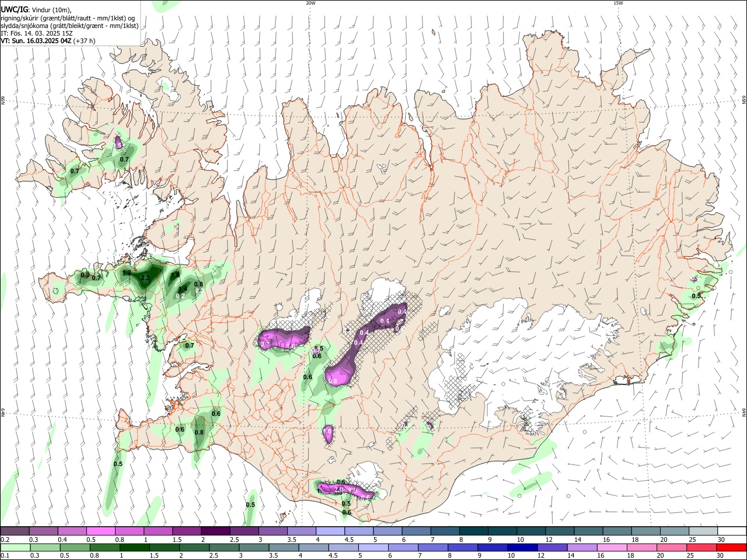
Task: Click the 'IT: Fös. 14. 03. 2025 15Z' line
Action: [37, 33]
